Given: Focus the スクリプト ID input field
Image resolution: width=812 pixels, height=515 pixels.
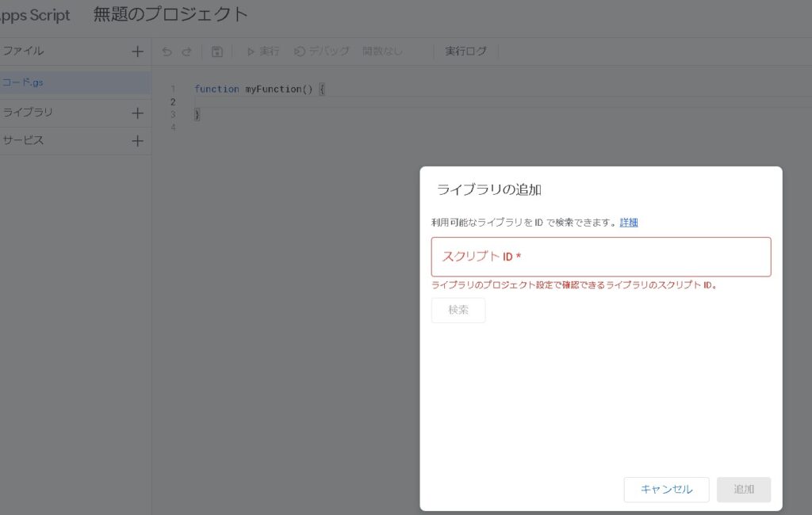Looking at the screenshot, I should [x=601, y=257].
